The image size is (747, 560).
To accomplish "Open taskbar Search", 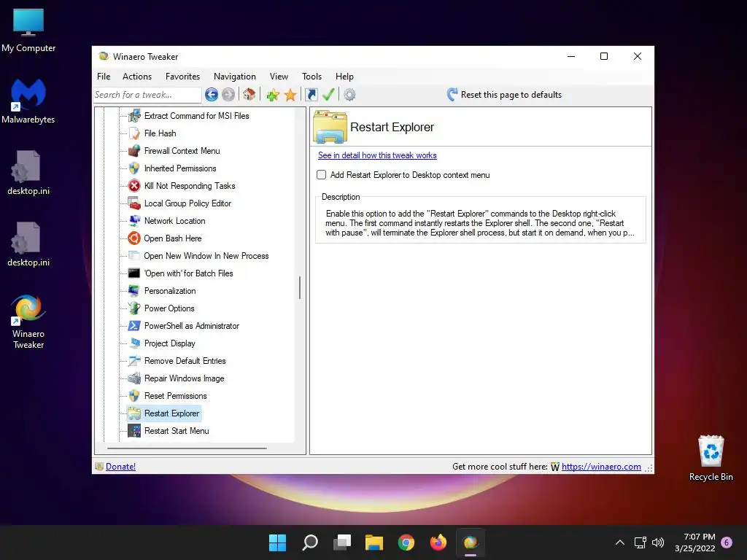I will (309, 542).
